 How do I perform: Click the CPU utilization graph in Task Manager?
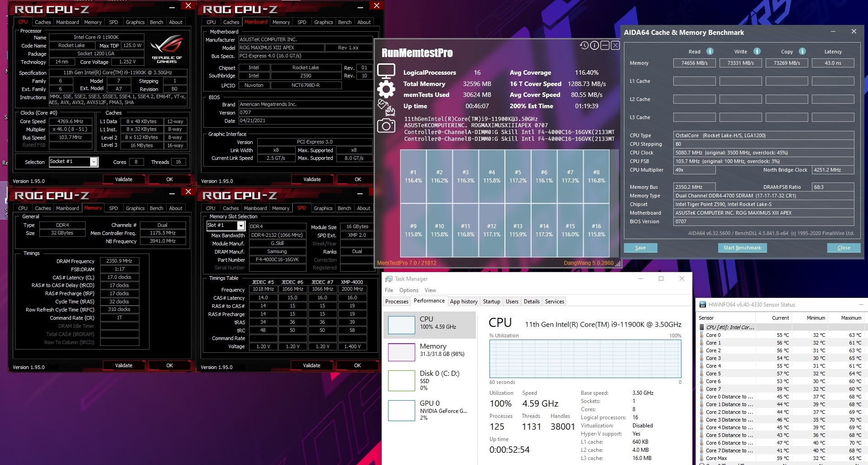pos(585,359)
